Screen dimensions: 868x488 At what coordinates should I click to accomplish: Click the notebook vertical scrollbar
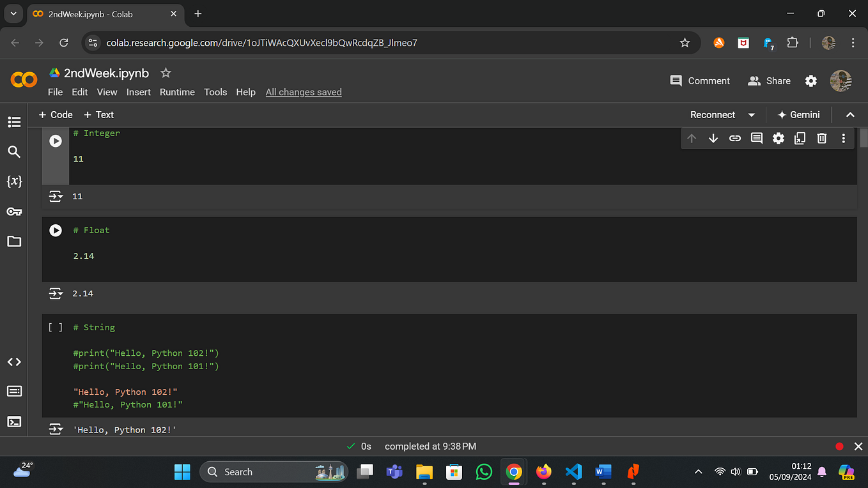(864, 281)
